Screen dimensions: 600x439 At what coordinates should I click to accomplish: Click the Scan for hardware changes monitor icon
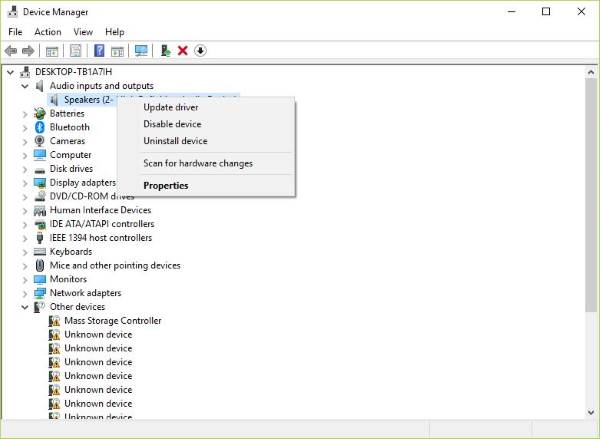click(x=141, y=51)
